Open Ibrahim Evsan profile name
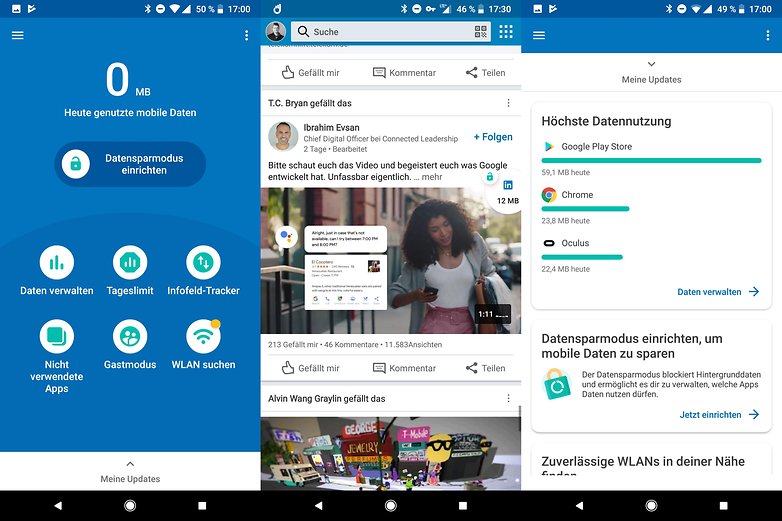The width and height of the screenshot is (782, 521). (331, 128)
